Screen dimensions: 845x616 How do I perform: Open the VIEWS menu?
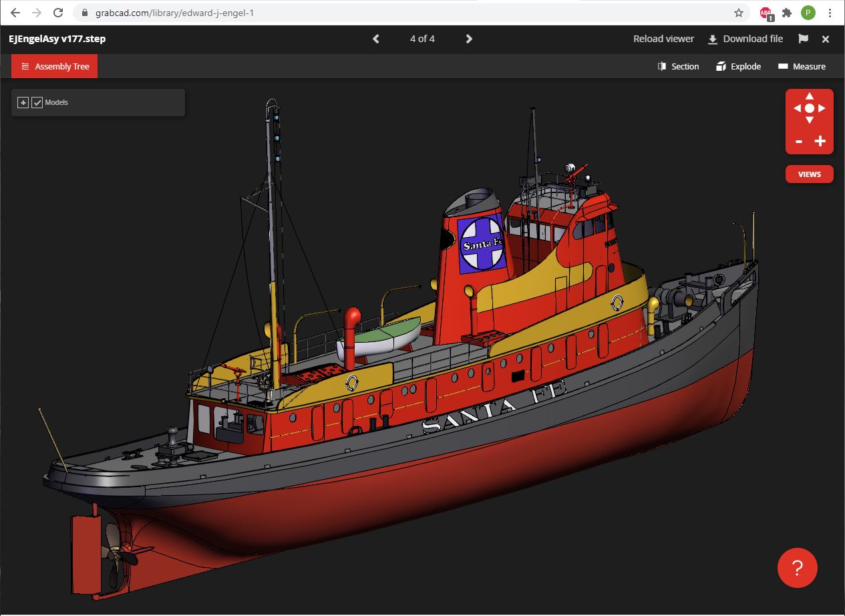point(810,174)
